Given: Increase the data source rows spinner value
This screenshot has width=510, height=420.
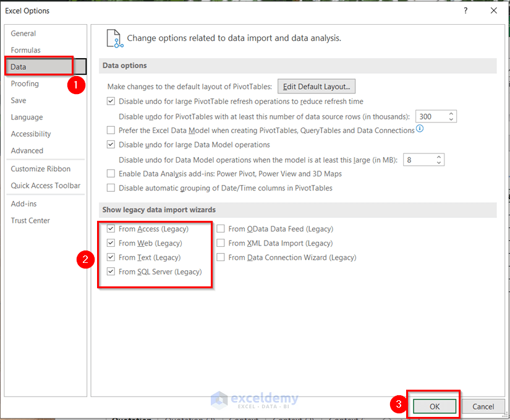Looking at the screenshot, I should point(451,113).
